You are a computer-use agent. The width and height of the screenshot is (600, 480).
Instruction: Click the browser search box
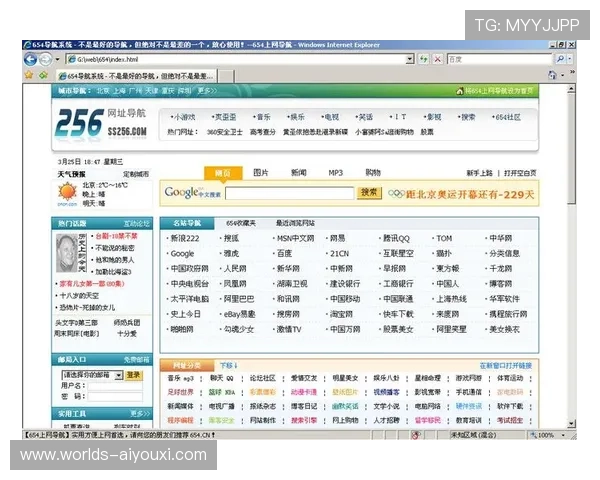click(x=499, y=59)
